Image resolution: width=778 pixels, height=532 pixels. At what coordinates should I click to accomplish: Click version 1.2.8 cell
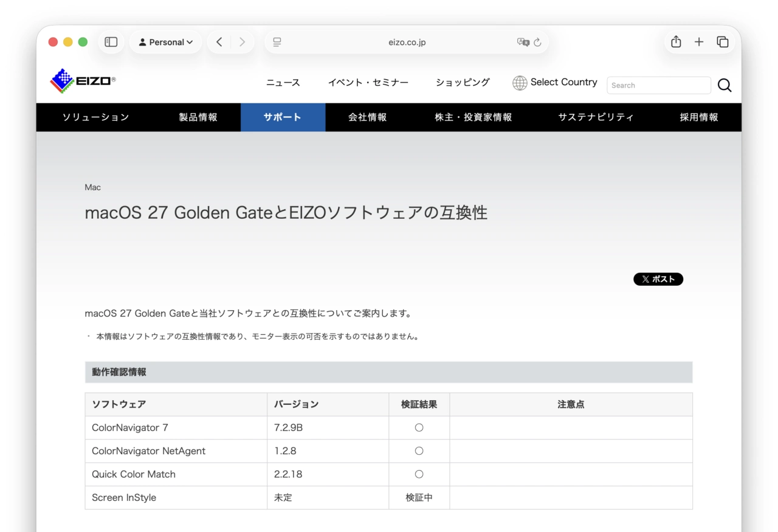[x=328, y=451]
